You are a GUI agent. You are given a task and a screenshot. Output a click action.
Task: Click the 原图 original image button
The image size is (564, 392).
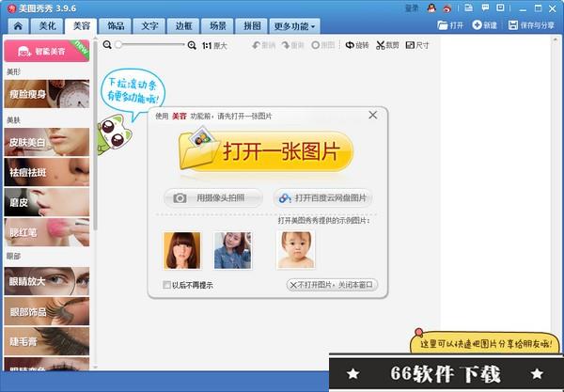coord(323,45)
